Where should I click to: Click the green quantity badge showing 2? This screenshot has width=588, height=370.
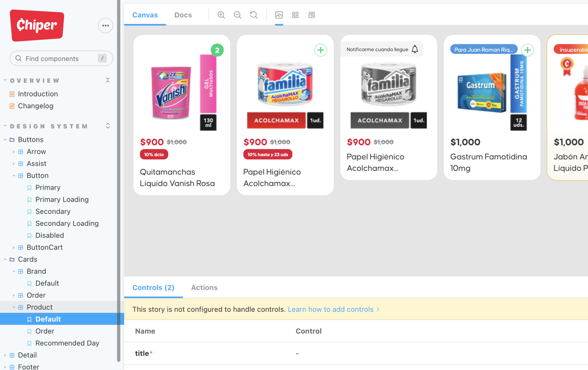[x=217, y=50]
